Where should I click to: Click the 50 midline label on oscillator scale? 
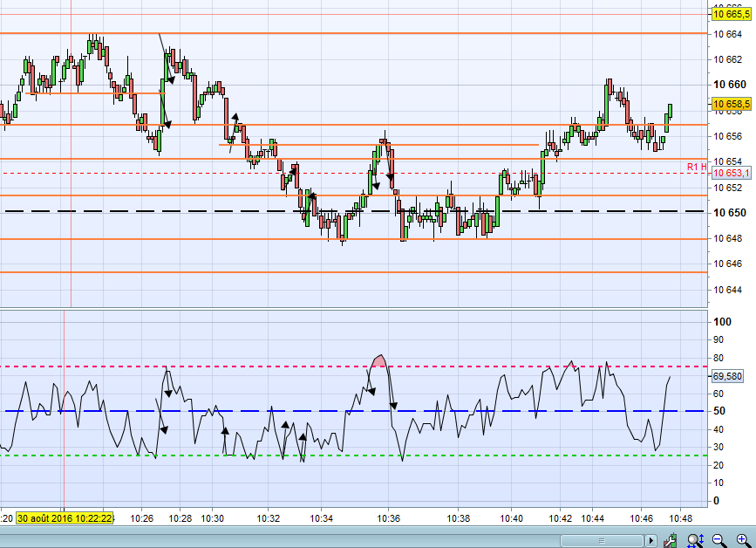click(x=719, y=411)
